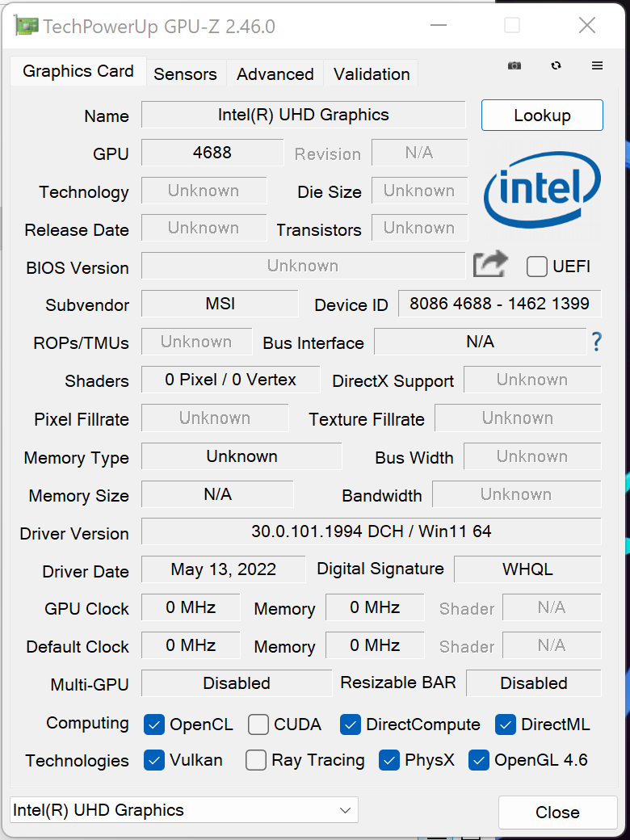Switch to the Advanced tab

[x=275, y=74]
